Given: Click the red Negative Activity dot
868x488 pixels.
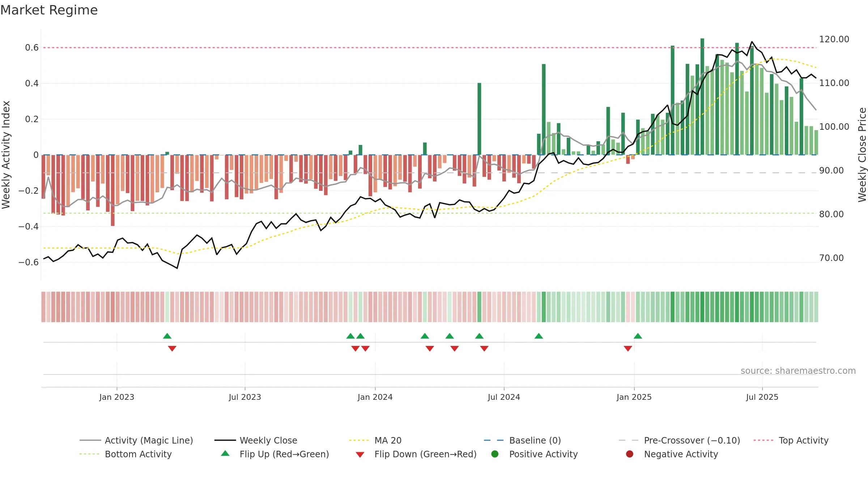Looking at the screenshot, I should click(x=630, y=454).
